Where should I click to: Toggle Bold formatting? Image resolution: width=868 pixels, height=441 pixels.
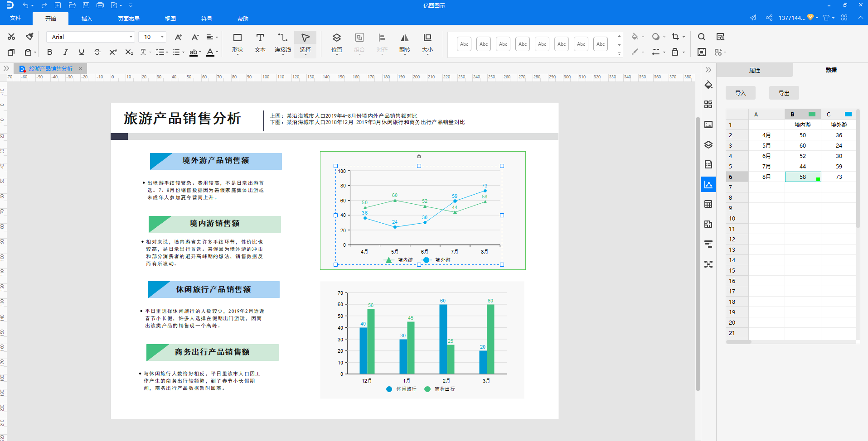click(50, 52)
